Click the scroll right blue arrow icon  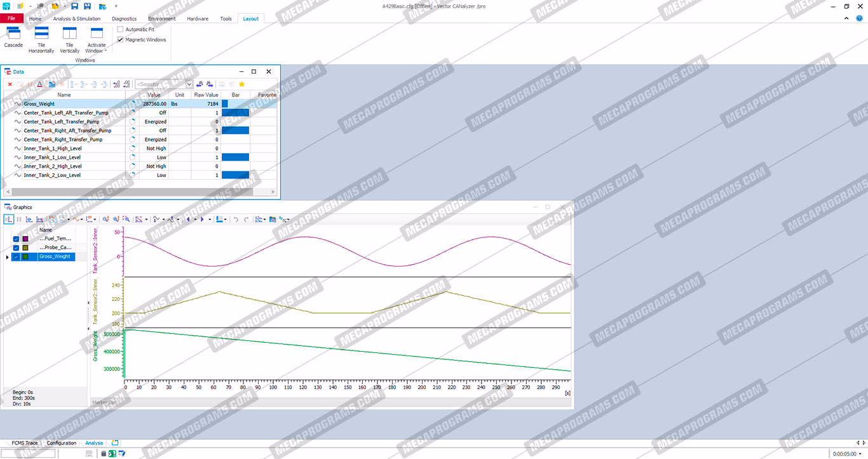pyautogui.click(x=202, y=219)
